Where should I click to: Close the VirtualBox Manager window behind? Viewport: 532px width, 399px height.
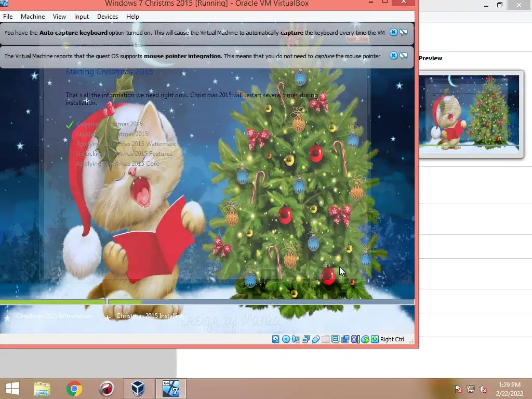coord(519,5)
